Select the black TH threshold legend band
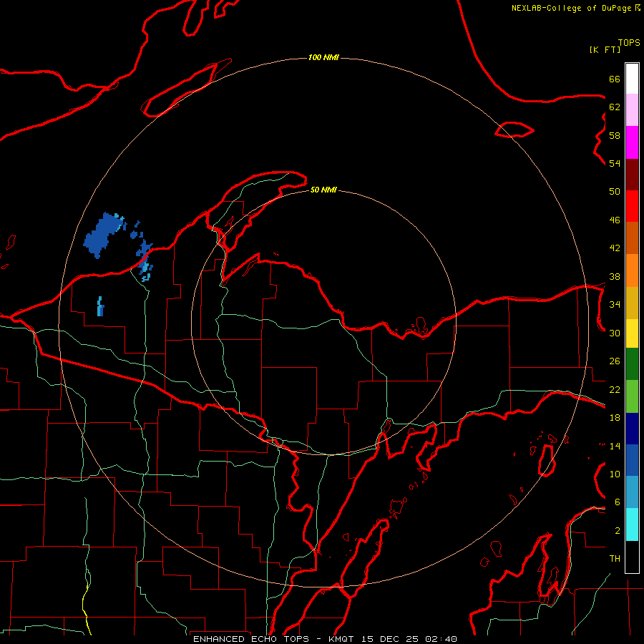The width and height of the screenshot is (644, 644). [x=632, y=557]
